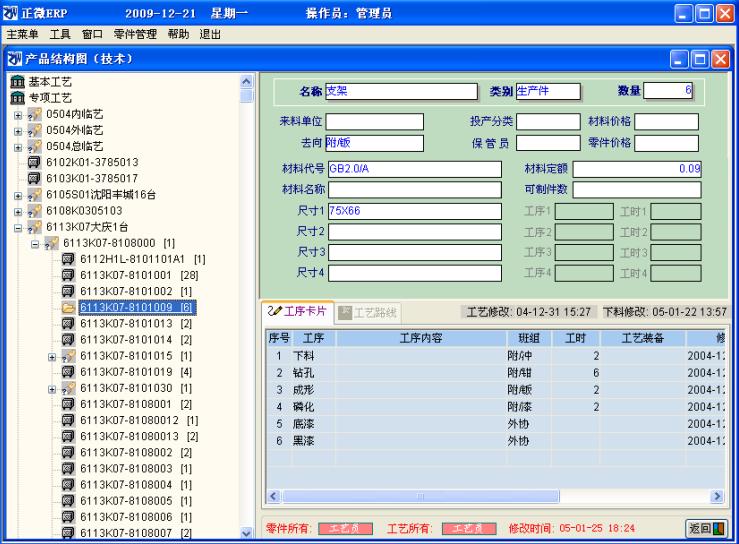Open the 零件管理 menu

tap(135, 34)
